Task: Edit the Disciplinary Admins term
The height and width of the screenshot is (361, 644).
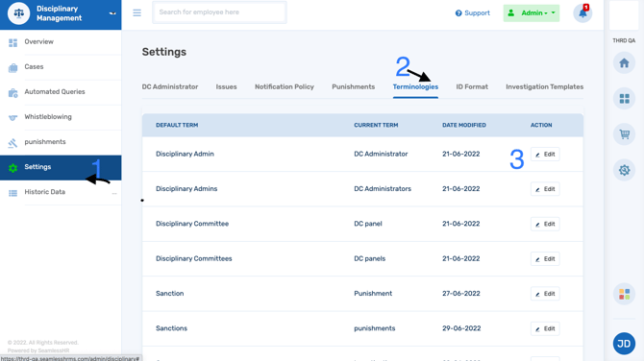Action: pyautogui.click(x=545, y=189)
